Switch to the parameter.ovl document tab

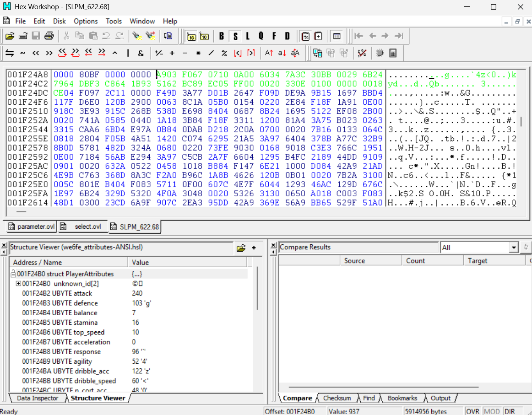pyautogui.click(x=31, y=226)
